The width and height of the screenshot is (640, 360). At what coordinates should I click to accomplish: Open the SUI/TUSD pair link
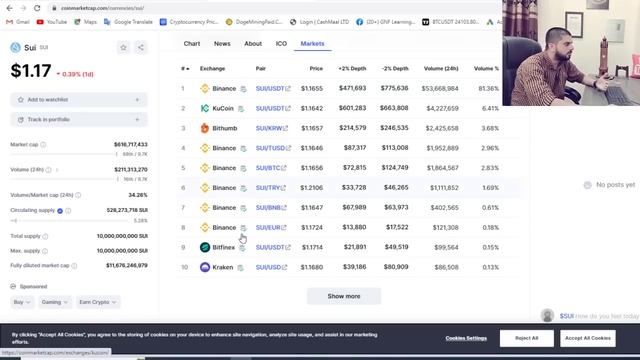coord(273,148)
